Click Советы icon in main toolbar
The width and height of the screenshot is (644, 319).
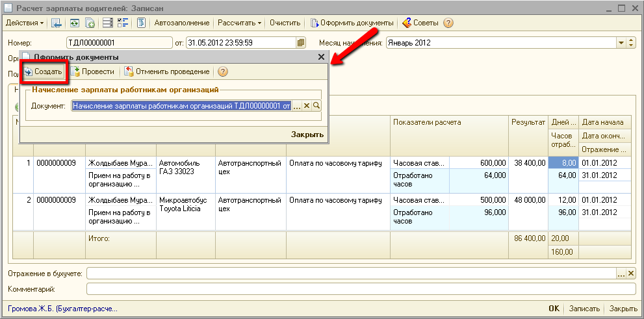click(420, 23)
